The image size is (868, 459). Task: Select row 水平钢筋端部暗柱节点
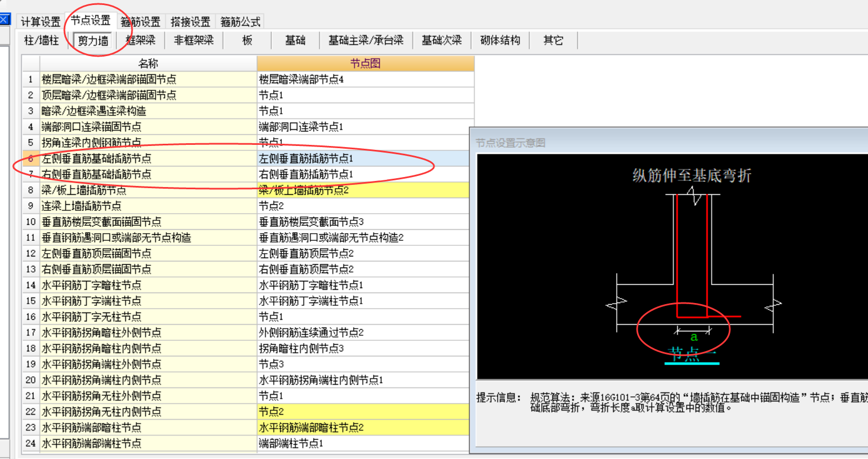[x=148, y=427]
